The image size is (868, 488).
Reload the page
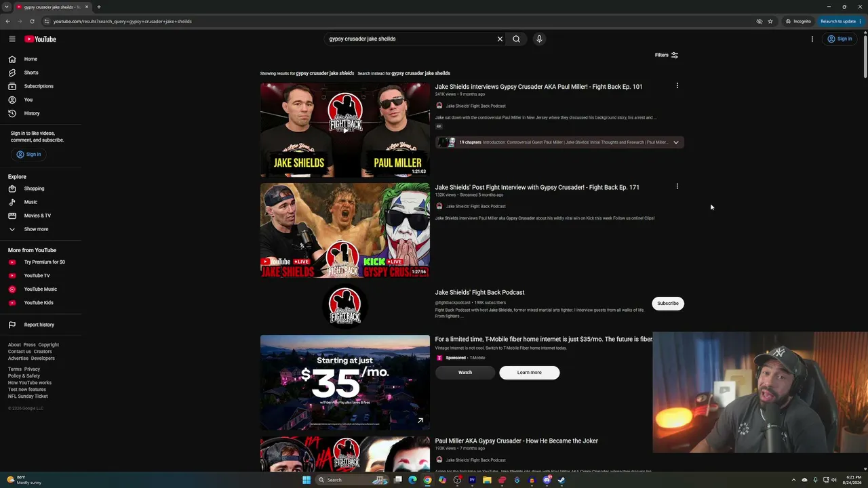click(x=32, y=22)
